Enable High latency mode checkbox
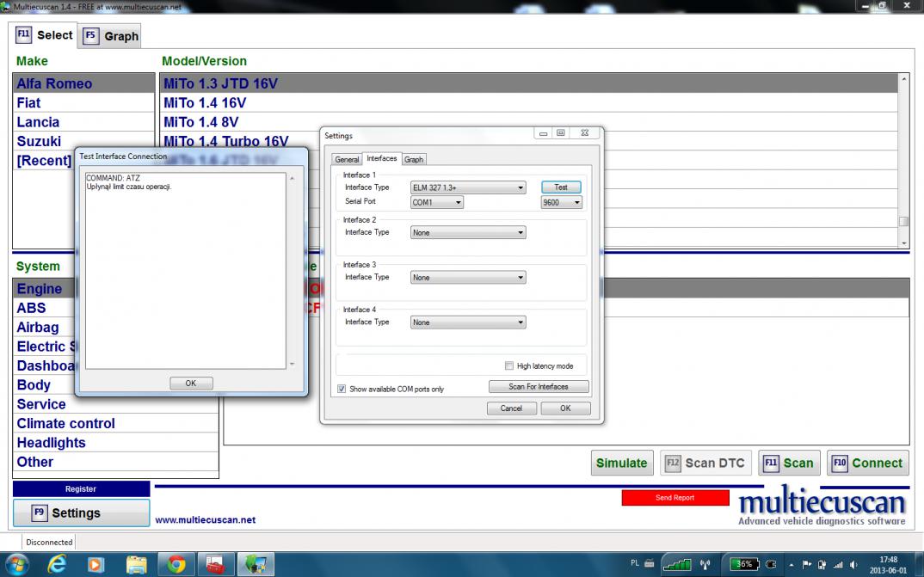924x577 pixels. pos(509,365)
